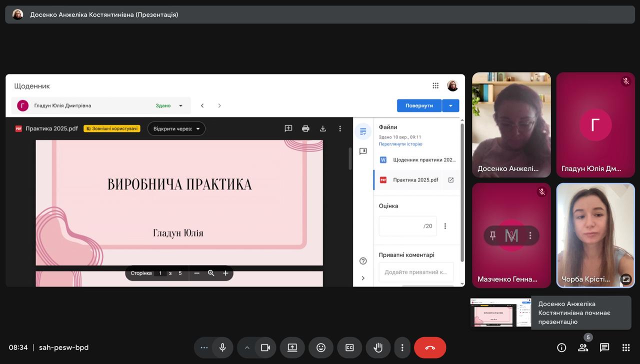Open the activities grid icon
The image size is (640, 364).
[x=625, y=347]
